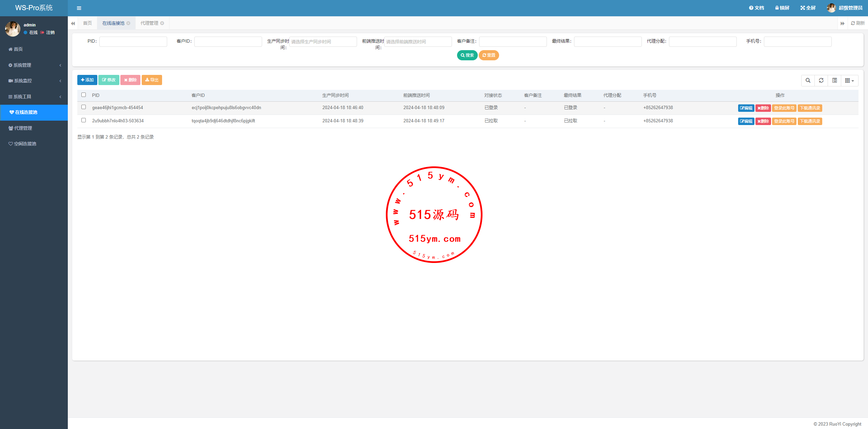
Task: Close the 在线连接池 tab
Action: (x=129, y=23)
